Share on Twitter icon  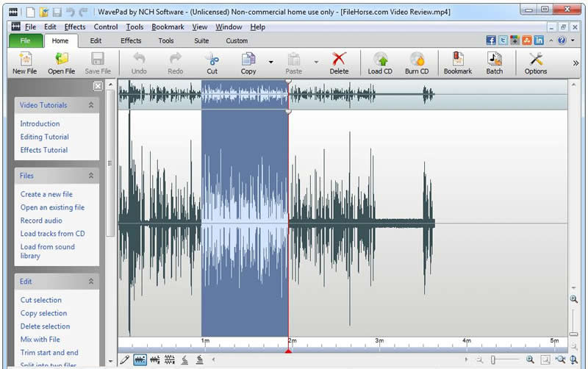point(503,40)
